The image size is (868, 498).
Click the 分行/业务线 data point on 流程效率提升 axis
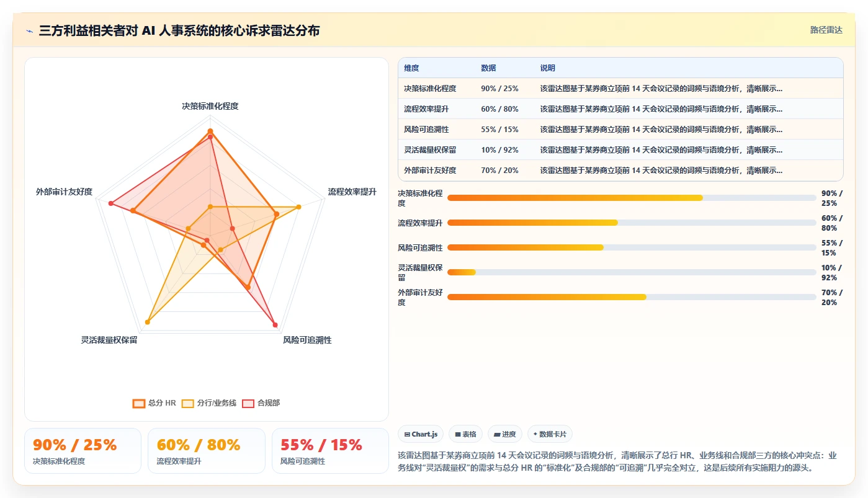click(x=298, y=207)
